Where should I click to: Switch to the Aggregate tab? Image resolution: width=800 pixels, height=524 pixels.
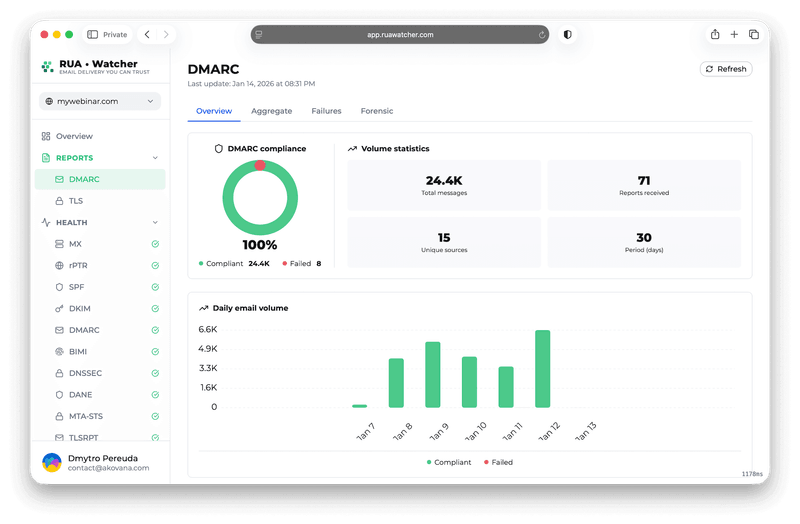click(x=271, y=111)
